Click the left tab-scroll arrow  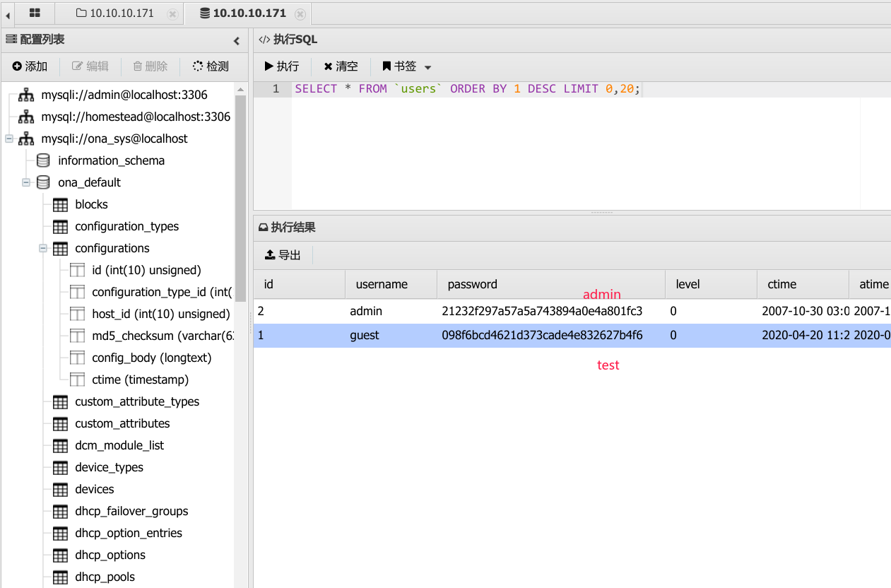click(x=8, y=14)
